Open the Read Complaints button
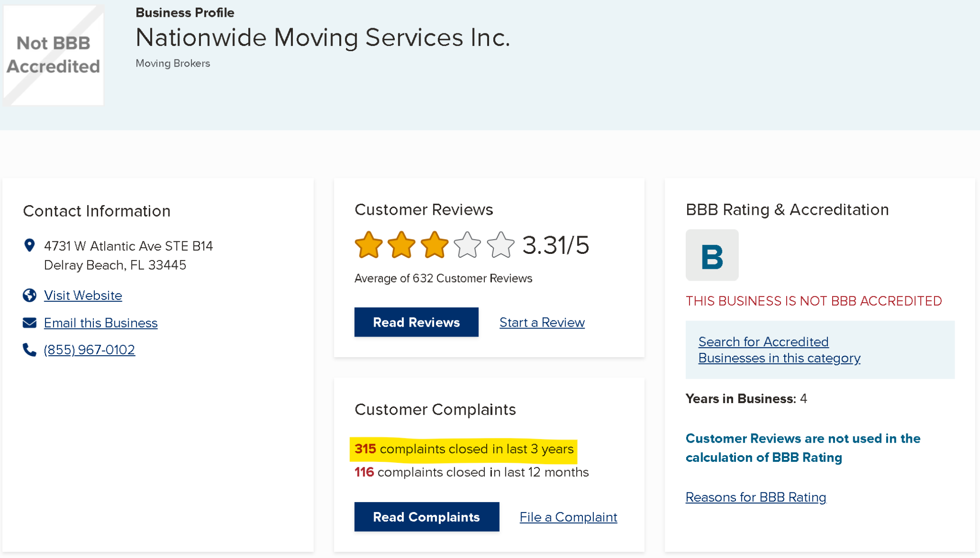 (x=427, y=517)
